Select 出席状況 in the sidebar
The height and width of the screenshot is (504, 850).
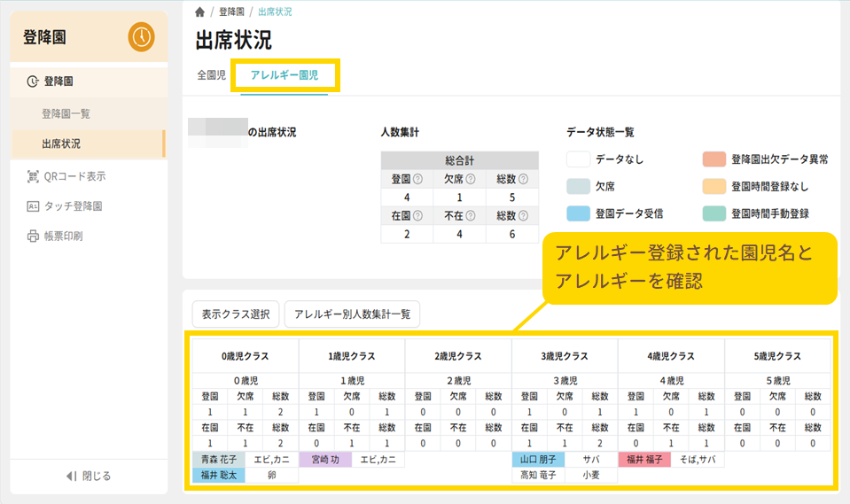[x=60, y=143]
